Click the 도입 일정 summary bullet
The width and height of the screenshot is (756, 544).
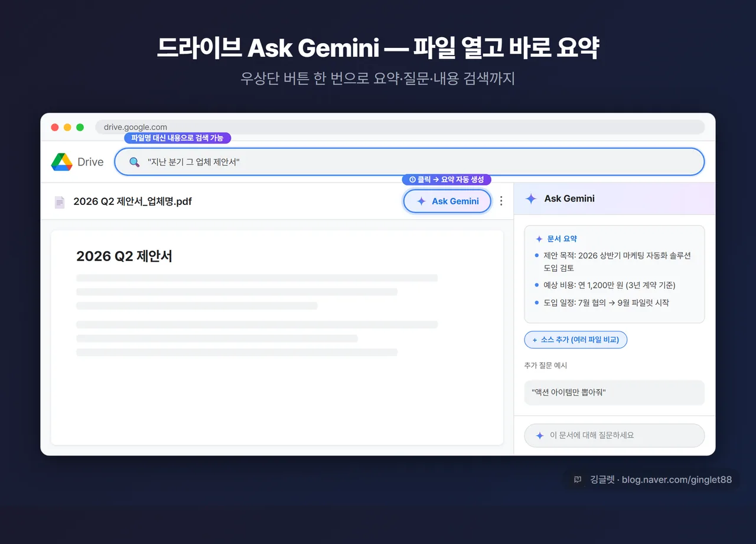click(x=602, y=303)
